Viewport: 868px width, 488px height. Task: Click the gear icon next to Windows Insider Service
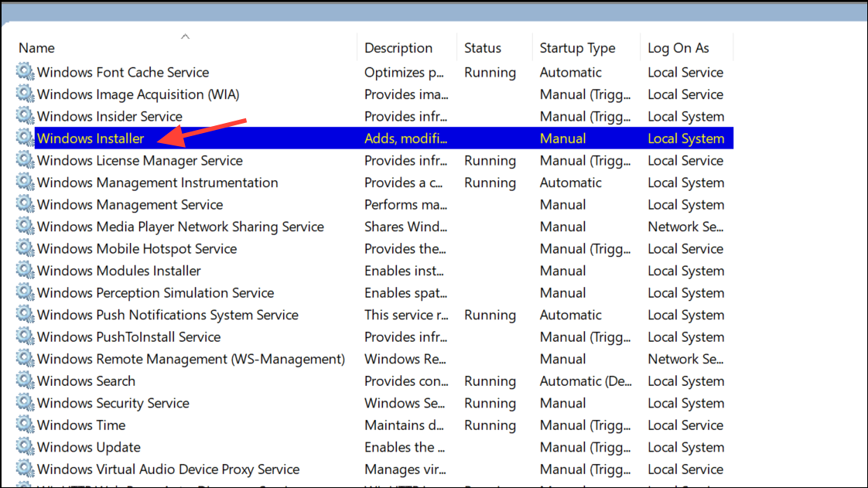(25, 116)
